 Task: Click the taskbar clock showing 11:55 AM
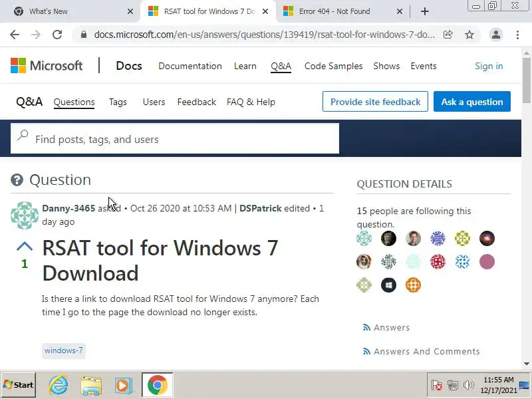(498, 385)
